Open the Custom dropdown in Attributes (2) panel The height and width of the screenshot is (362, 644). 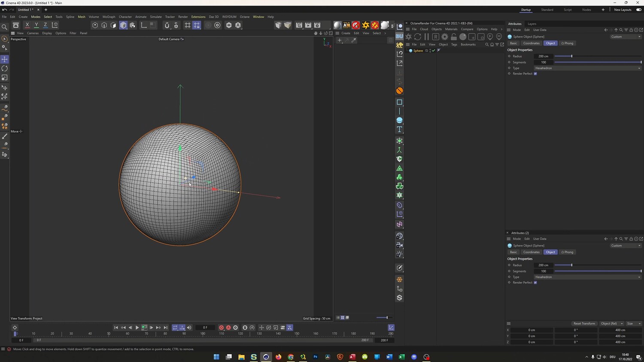click(626, 246)
